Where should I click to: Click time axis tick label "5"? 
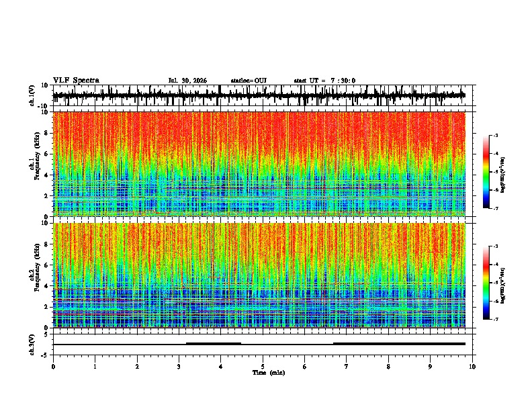[x=263, y=367]
